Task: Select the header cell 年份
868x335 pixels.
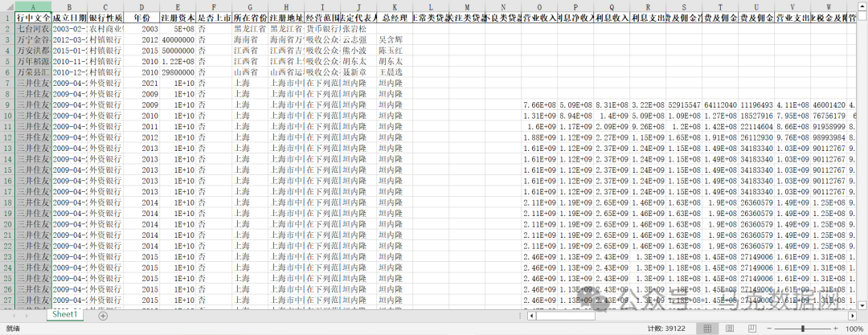Action: pos(141,17)
